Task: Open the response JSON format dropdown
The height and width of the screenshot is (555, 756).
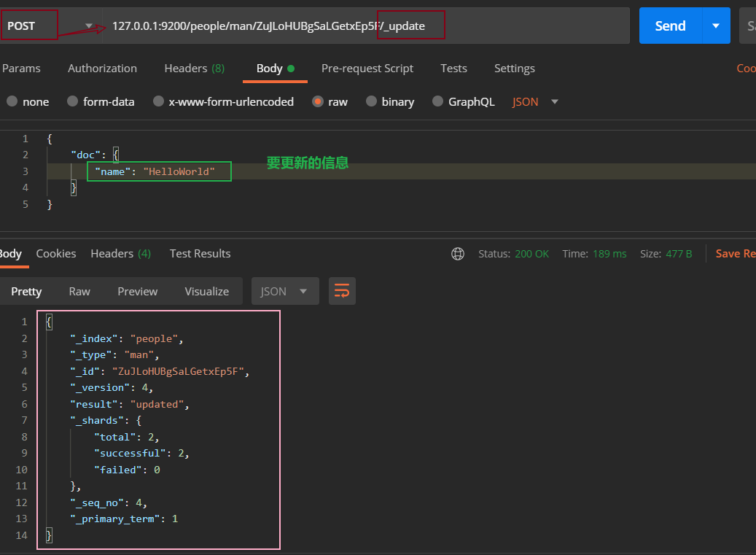Action: coord(285,291)
